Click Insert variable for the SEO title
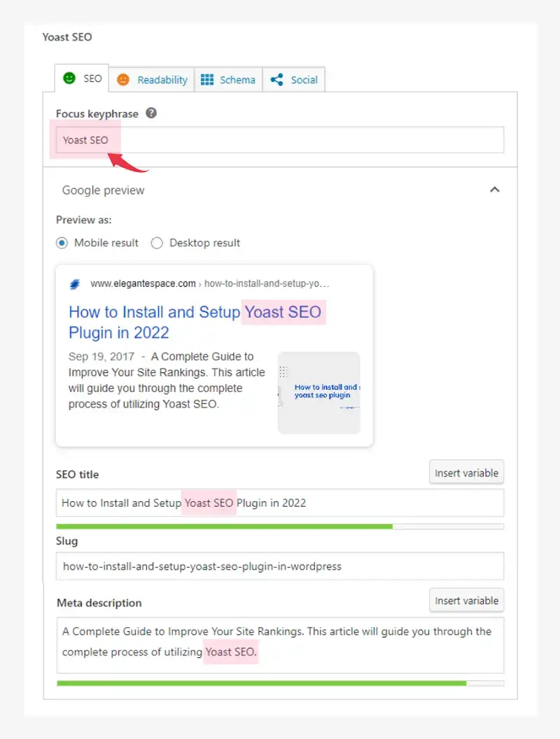The height and width of the screenshot is (739, 560). [x=466, y=472]
